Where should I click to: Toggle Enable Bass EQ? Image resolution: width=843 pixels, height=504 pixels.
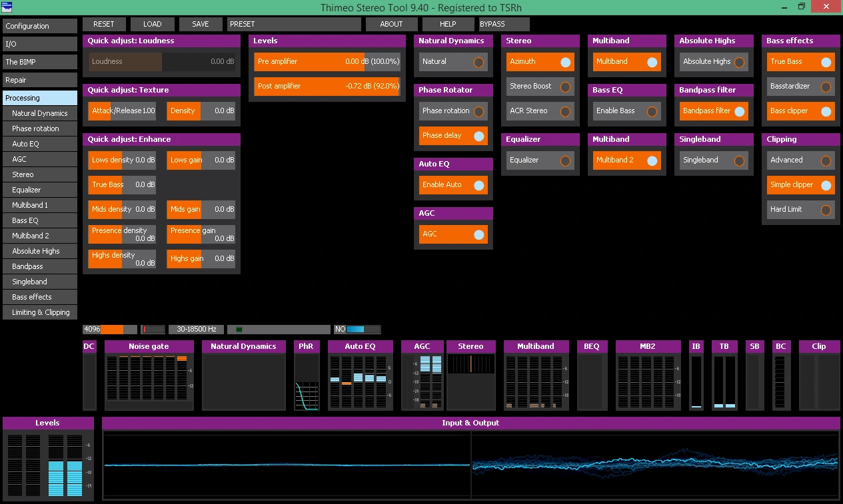point(626,111)
